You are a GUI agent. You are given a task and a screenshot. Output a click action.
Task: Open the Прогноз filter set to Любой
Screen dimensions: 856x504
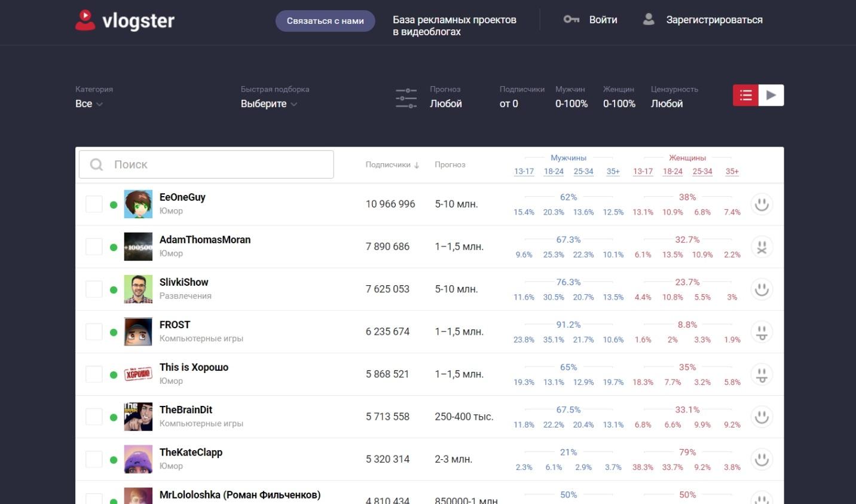pyautogui.click(x=446, y=103)
